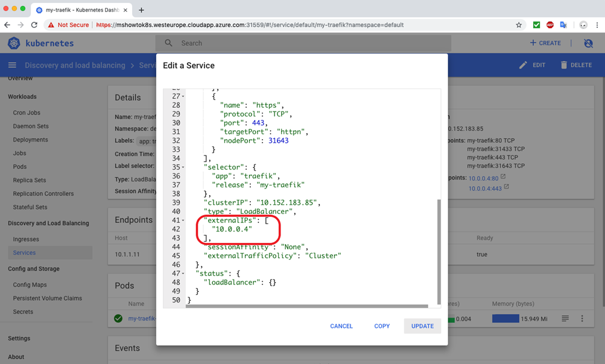Open the green checkmark browser extension
The height and width of the screenshot is (364, 605).
[536, 25]
